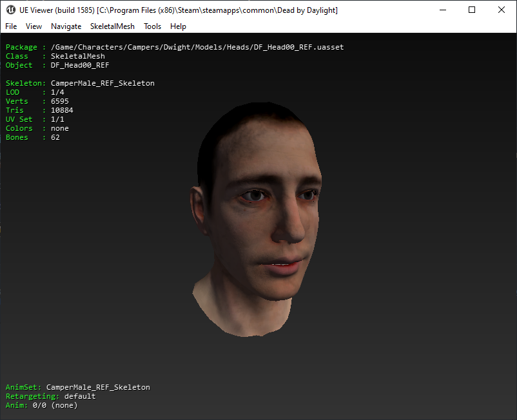Open the Navigate menu
The width and height of the screenshot is (517, 420).
(66, 26)
